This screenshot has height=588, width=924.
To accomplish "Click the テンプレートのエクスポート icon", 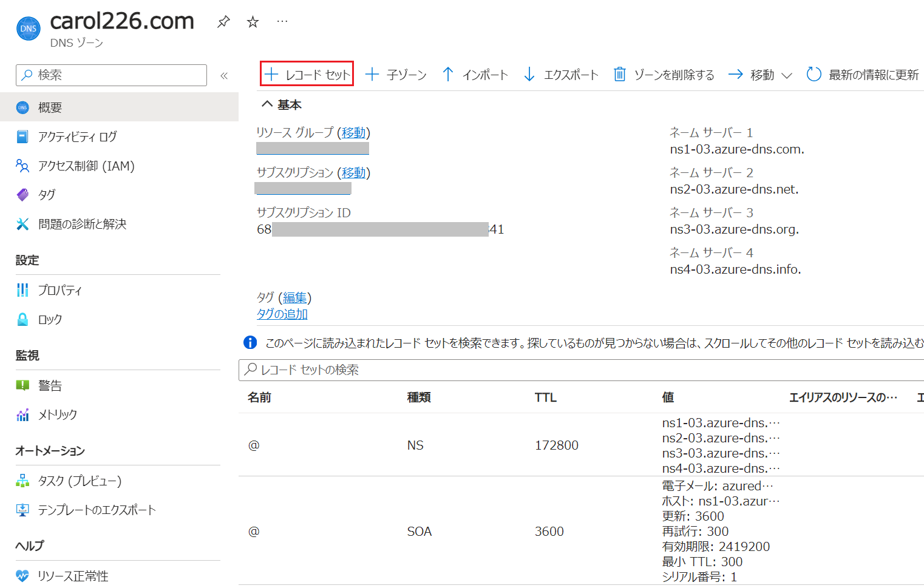I will [x=22, y=510].
